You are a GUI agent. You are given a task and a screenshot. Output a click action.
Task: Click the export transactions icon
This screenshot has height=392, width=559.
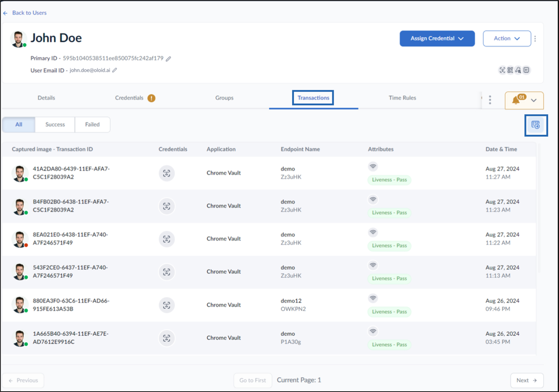pyautogui.click(x=535, y=125)
